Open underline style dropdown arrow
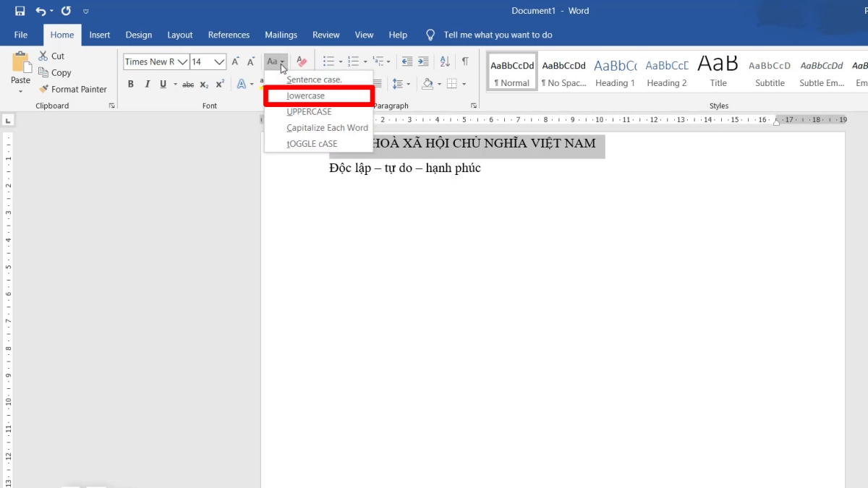Screen dimensions: 868x488 point(174,84)
